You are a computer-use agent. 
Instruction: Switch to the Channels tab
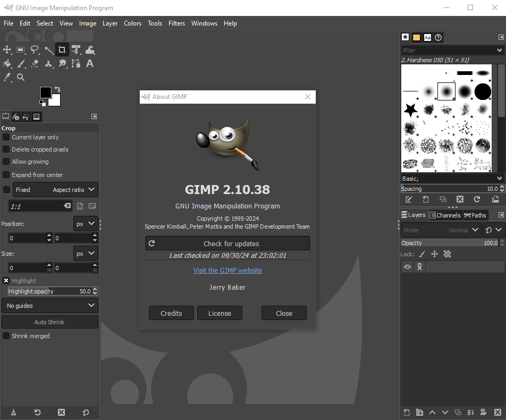click(445, 215)
